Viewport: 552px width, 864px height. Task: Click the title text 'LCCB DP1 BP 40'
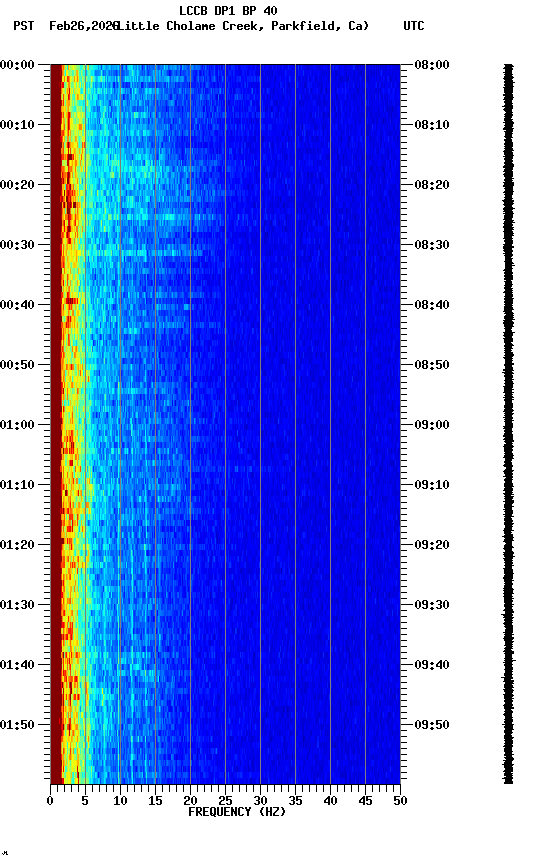pyautogui.click(x=228, y=10)
